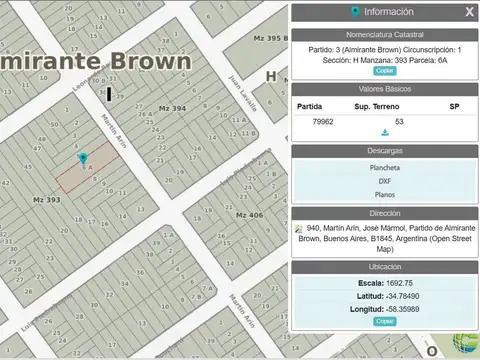Click the Ubicación section header
This screenshot has width=480, height=360.
pos(385,267)
